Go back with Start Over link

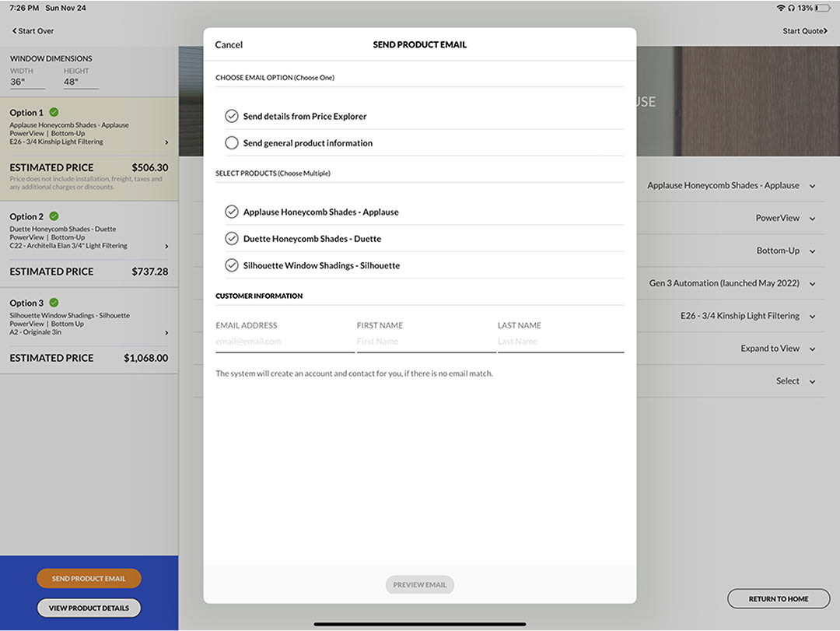(x=33, y=31)
